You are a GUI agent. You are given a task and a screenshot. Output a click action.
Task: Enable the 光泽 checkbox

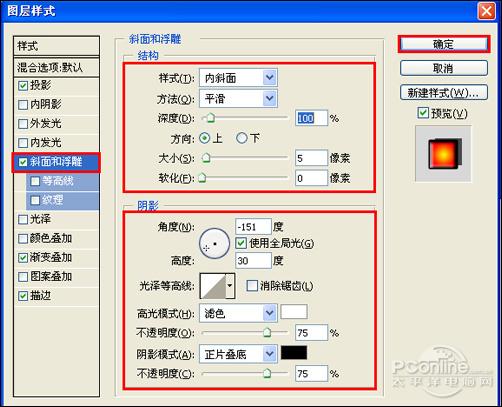click(x=23, y=219)
